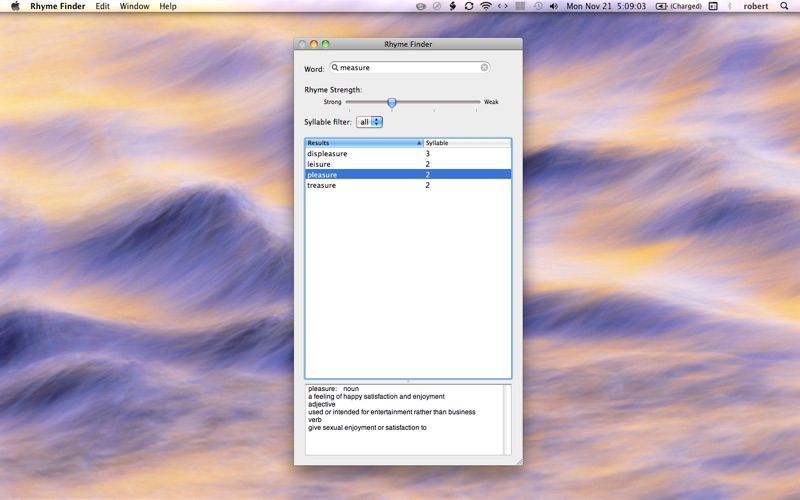Click syllable count 3 for displeasure
This screenshot has width=800, height=500.
[x=428, y=154]
